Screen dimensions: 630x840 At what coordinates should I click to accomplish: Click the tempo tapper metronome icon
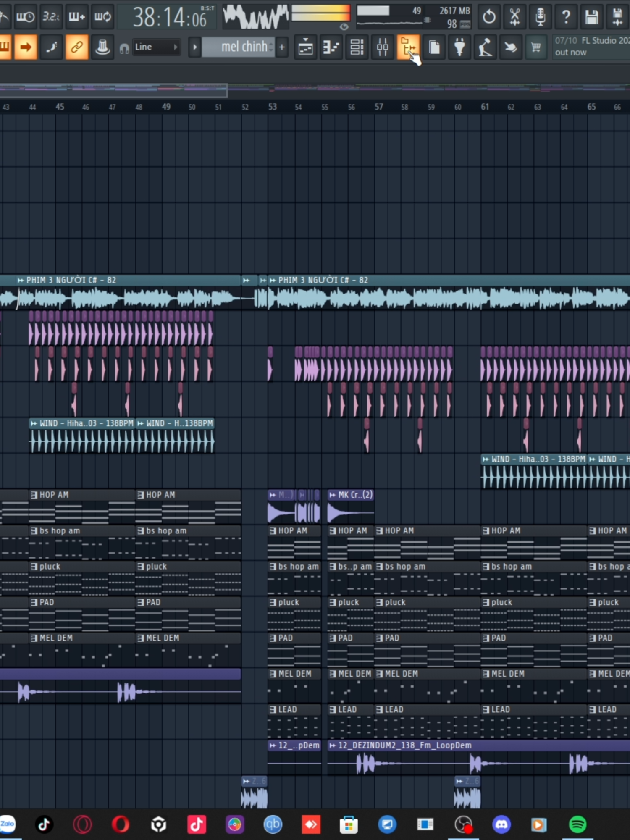pyautogui.click(x=485, y=47)
